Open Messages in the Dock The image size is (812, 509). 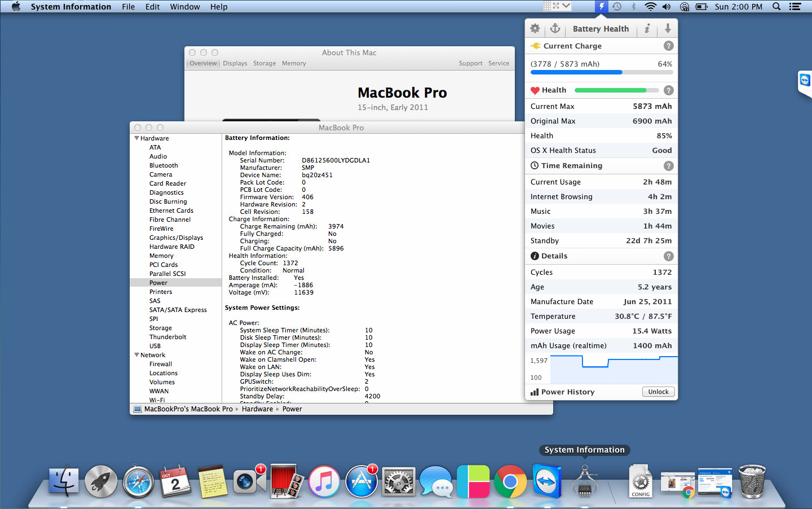coord(436,482)
